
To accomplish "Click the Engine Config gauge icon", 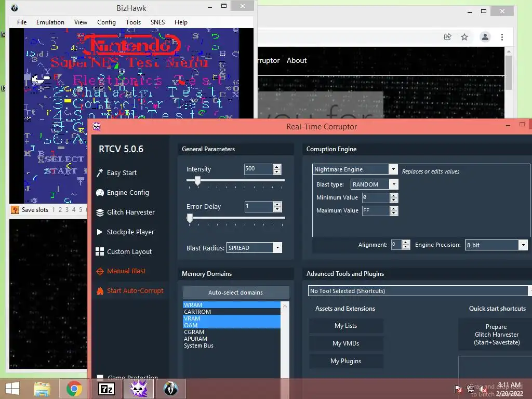I will [x=100, y=193].
